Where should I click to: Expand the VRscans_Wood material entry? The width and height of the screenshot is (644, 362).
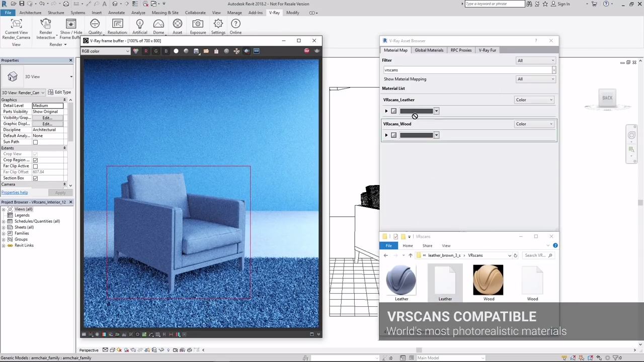(x=386, y=135)
